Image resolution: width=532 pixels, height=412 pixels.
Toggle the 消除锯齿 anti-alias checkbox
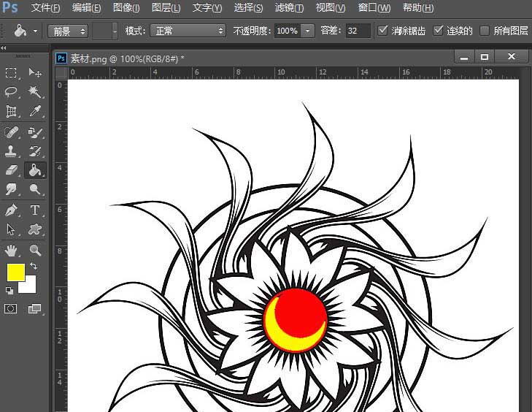[x=383, y=31]
